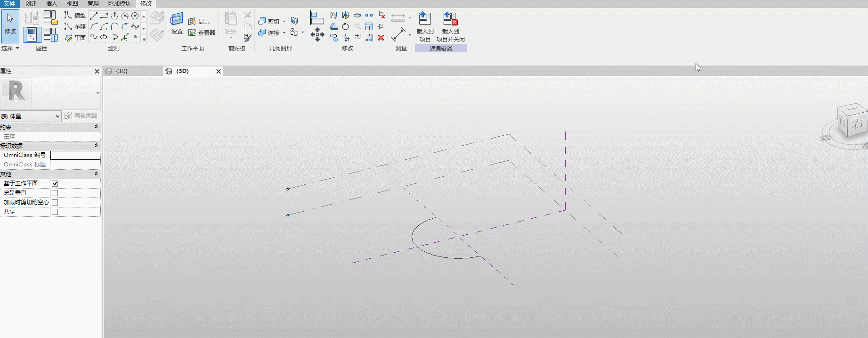Open the 族: 体量 type dropdown
The height and width of the screenshot is (338, 868).
tap(31, 116)
